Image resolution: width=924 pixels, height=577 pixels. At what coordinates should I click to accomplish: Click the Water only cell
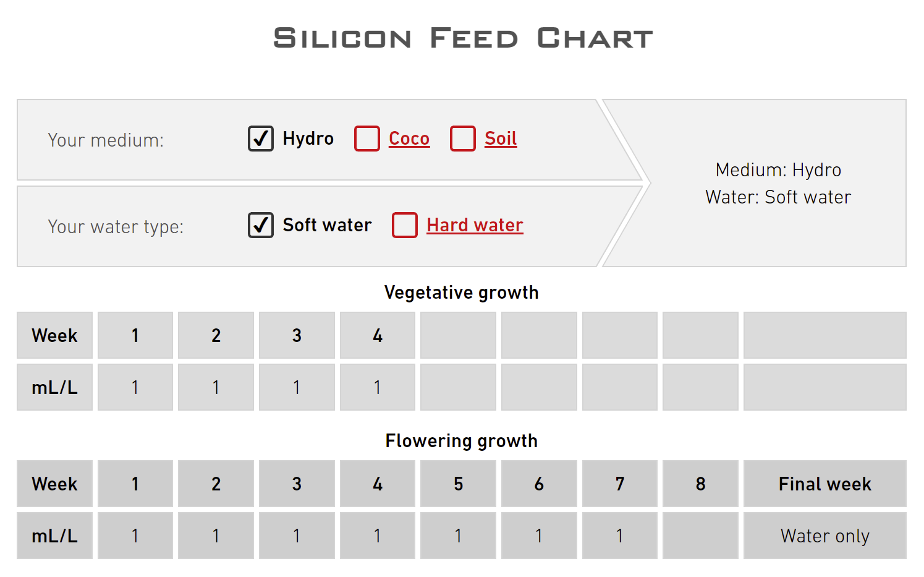(x=824, y=536)
